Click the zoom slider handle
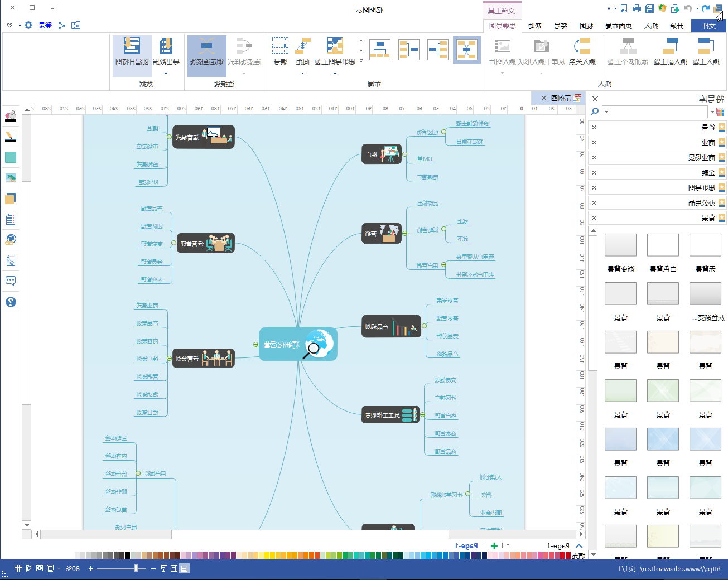The width and height of the screenshot is (728, 580). (136, 568)
